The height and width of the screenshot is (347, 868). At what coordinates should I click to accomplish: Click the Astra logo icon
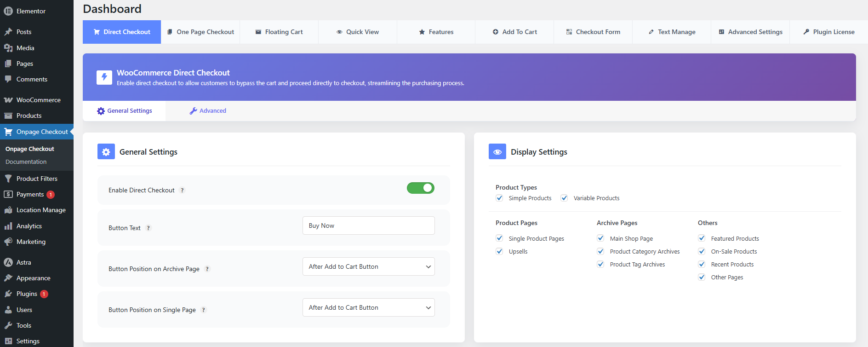coord(8,262)
